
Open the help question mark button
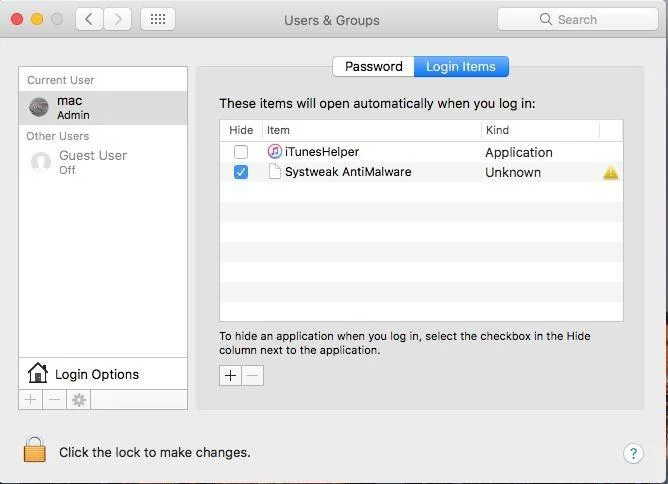click(633, 453)
